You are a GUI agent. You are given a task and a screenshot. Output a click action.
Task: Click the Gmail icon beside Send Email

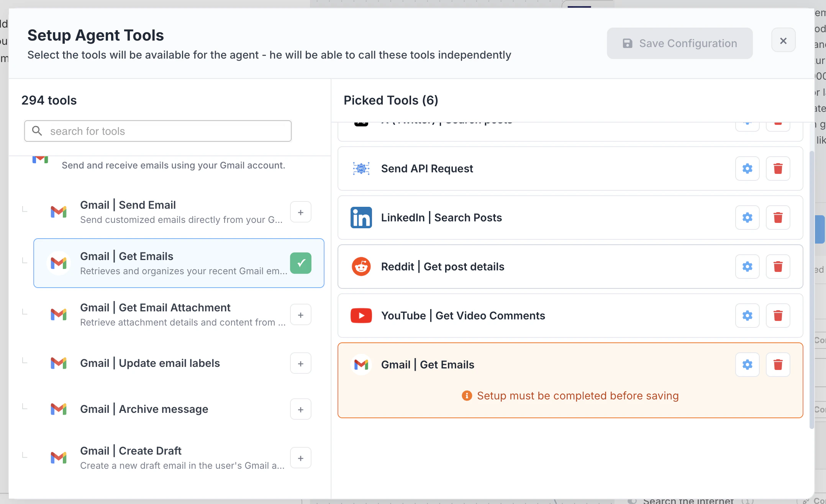[x=59, y=212]
